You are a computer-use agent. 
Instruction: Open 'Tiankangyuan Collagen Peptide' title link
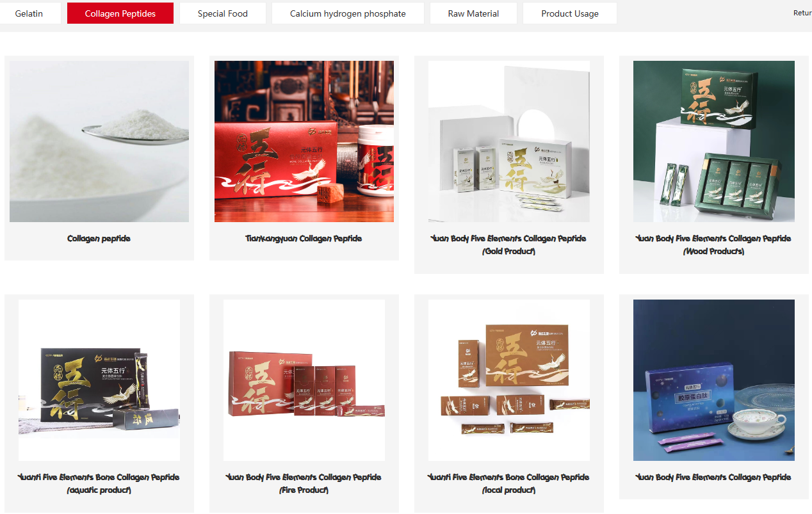(x=304, y=239)
